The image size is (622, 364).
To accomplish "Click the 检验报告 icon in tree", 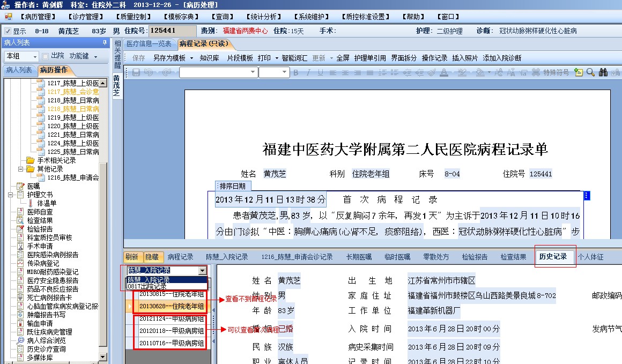I will (20, 229).
